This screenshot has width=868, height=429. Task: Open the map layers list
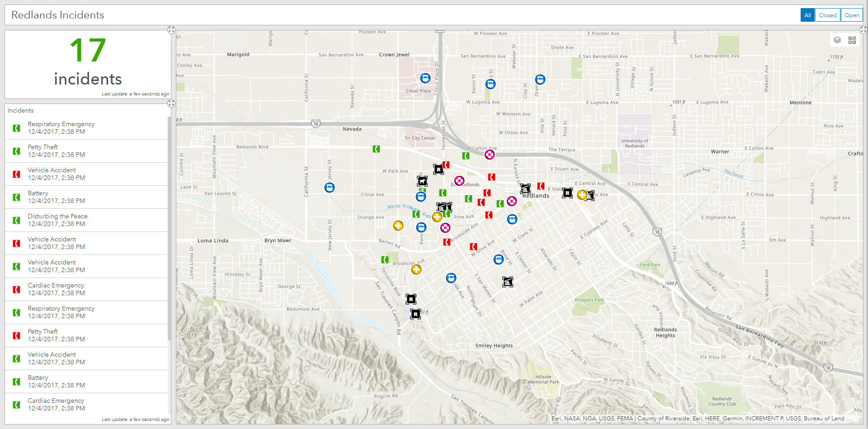(837, 40)
